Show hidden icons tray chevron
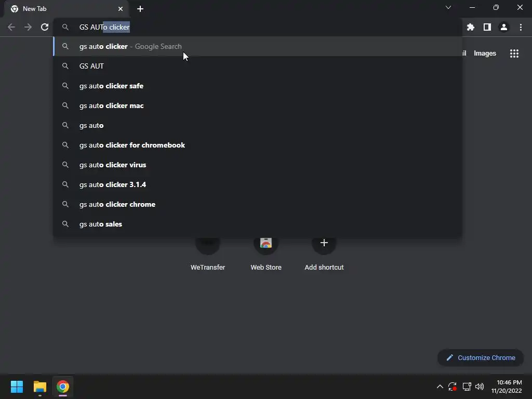The image size is (532, 399). click(x=440, y=387)
